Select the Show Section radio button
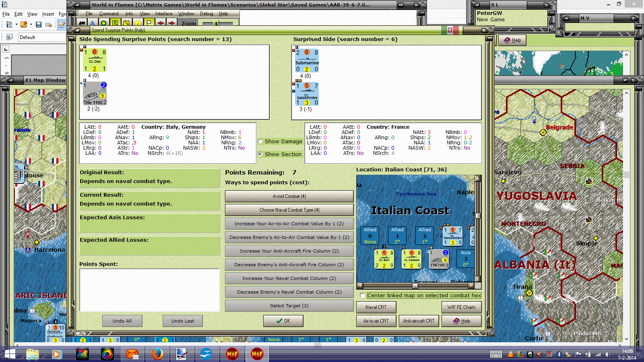Viewport: 644px width, 362px height. pyautogui.click(x=260, y=154)
